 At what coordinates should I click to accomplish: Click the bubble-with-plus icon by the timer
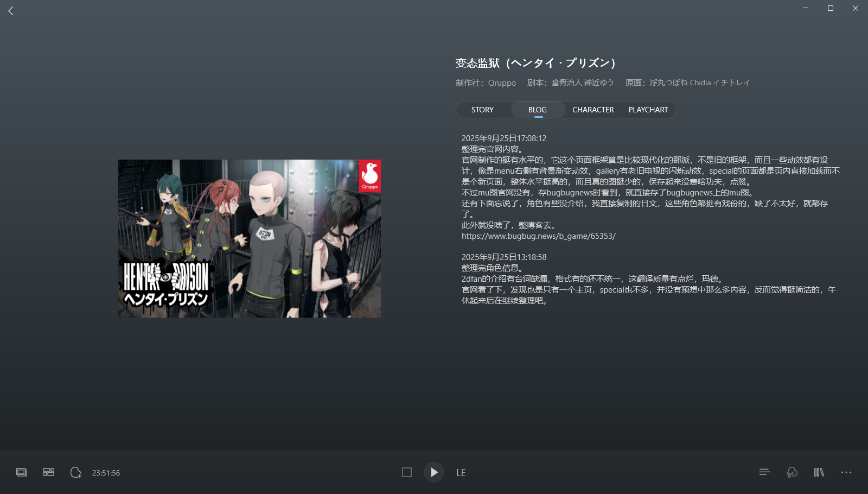pos(76,472)
